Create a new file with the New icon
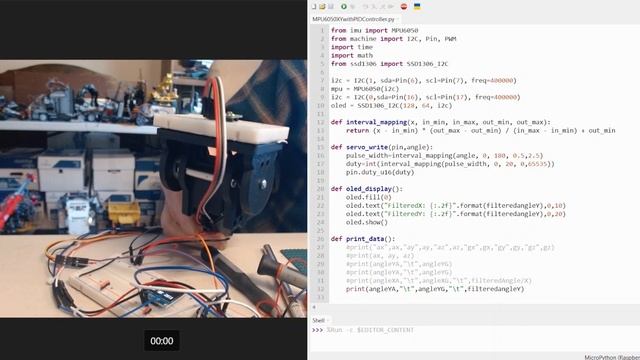The height and width of the screenshot is (360, 640). (x=314, y=7)
